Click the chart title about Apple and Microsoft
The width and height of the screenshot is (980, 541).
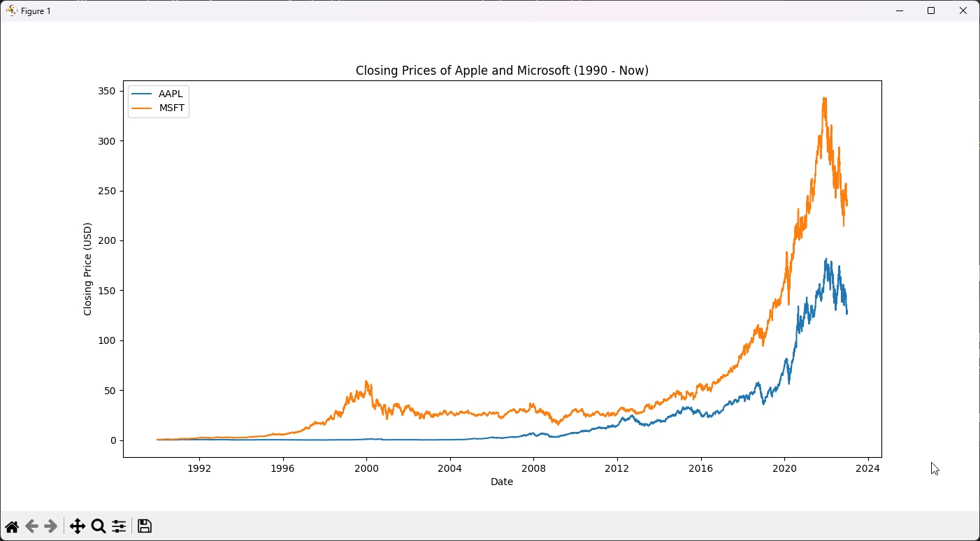click(502, 71)
